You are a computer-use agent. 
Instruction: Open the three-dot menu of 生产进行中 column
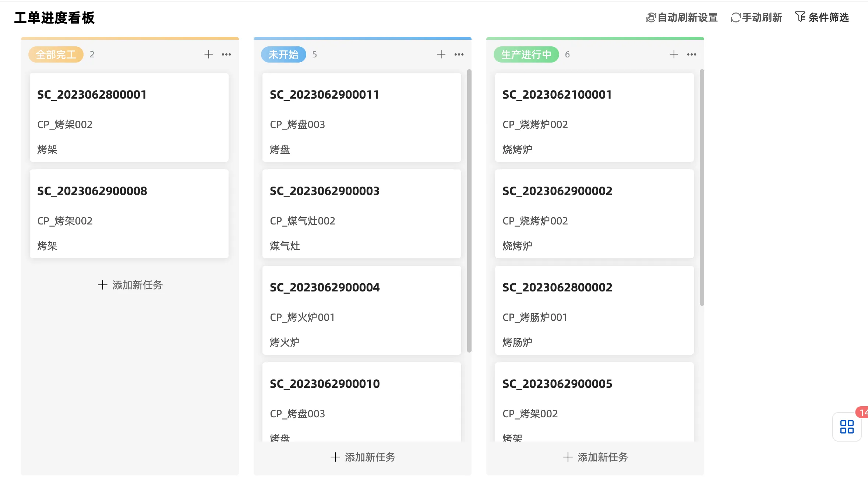692,54
